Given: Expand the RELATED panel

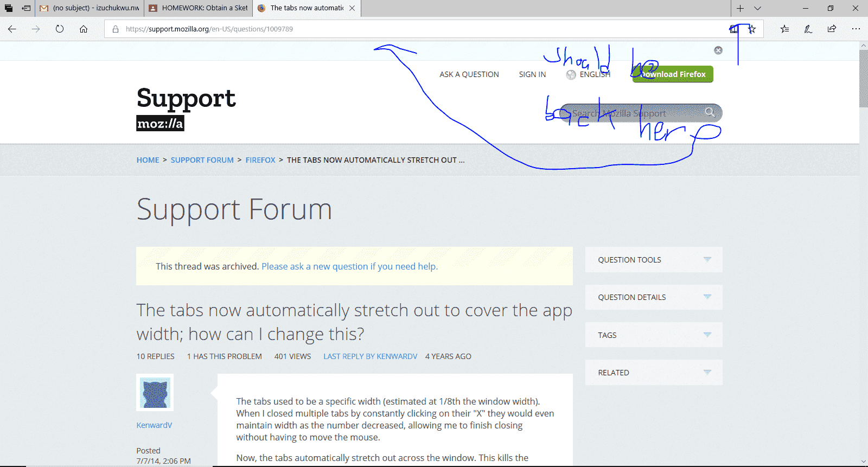Looking at the screenshot, I should point(654,373).
